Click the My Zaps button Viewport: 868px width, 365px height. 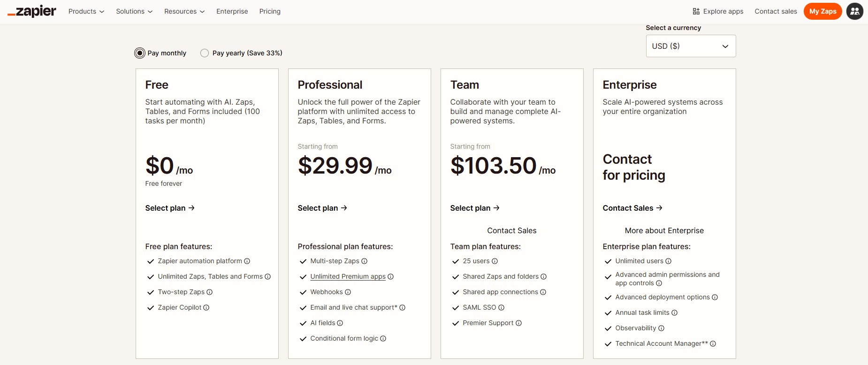click(823, 11)
